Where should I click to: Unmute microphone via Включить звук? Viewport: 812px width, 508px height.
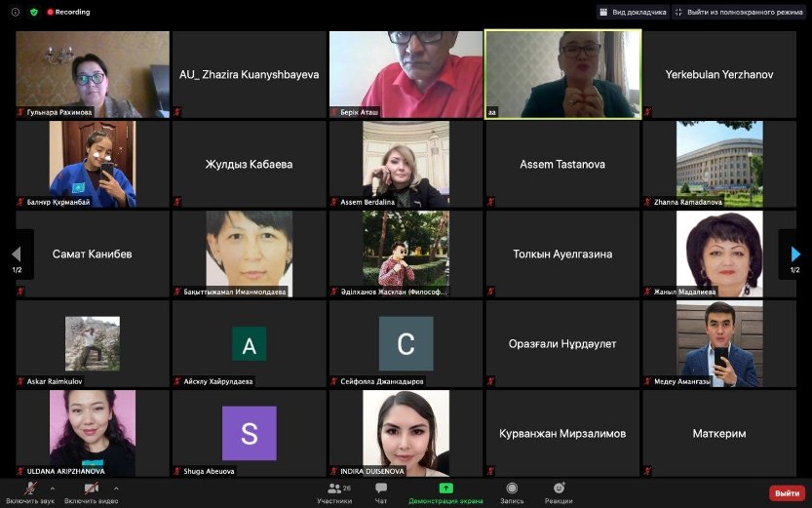click(x=32, y=488)
